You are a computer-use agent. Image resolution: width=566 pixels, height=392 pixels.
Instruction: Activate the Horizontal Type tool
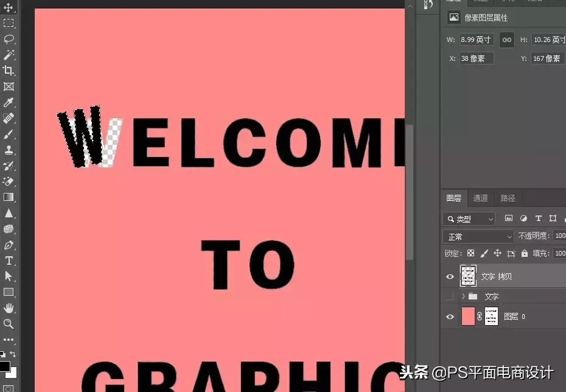coord(9,261)
